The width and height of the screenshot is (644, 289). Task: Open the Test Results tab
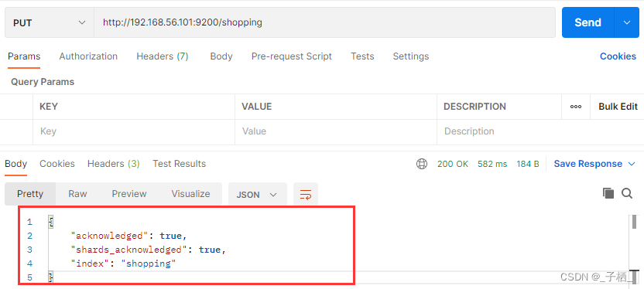point(179,164)
